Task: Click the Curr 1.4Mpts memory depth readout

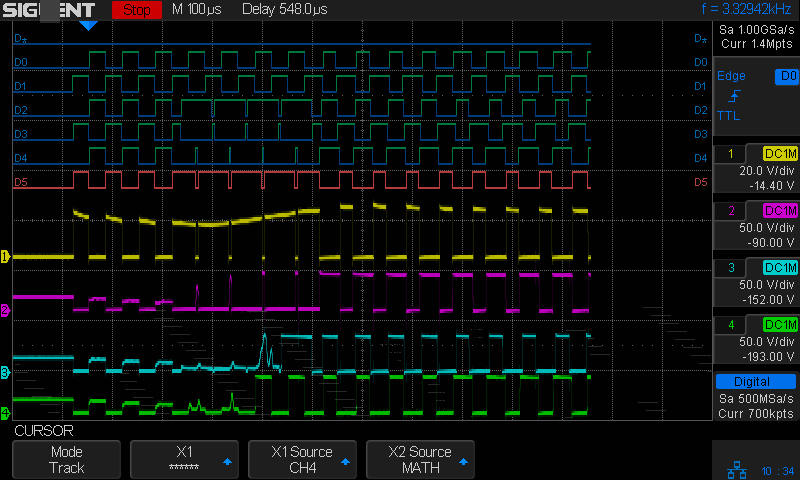Action: tap(757, 44)
